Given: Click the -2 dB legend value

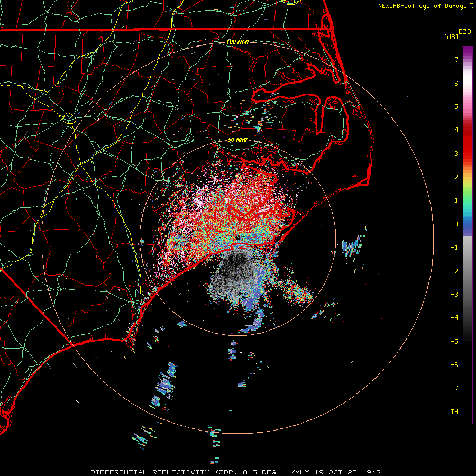Looking at the screenshot, I should (454, 271).
